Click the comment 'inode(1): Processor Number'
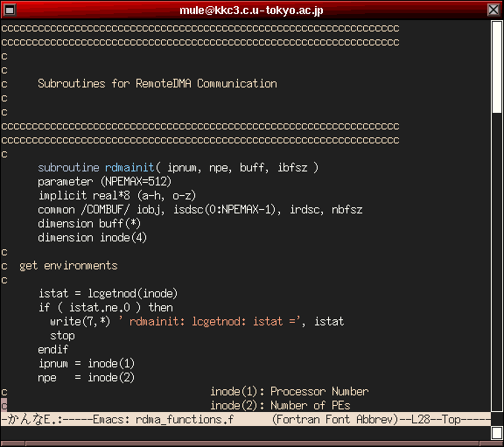The height and width of the screenshot is (447, 504). pos(290,391)
